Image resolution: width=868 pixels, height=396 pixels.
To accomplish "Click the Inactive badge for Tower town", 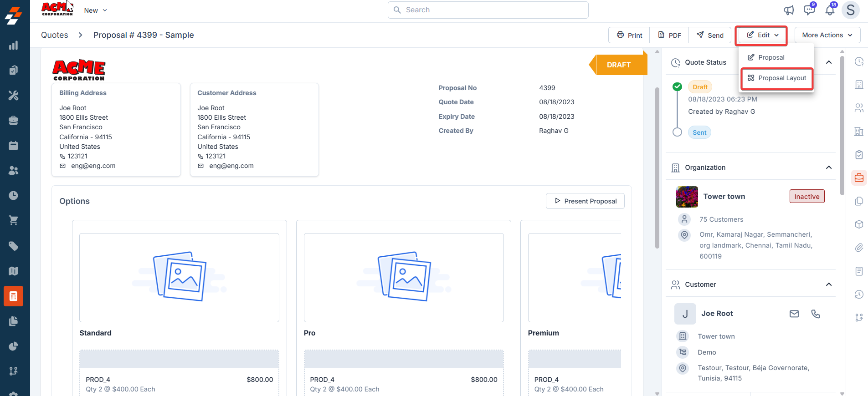I will click(x=807, y=197).
